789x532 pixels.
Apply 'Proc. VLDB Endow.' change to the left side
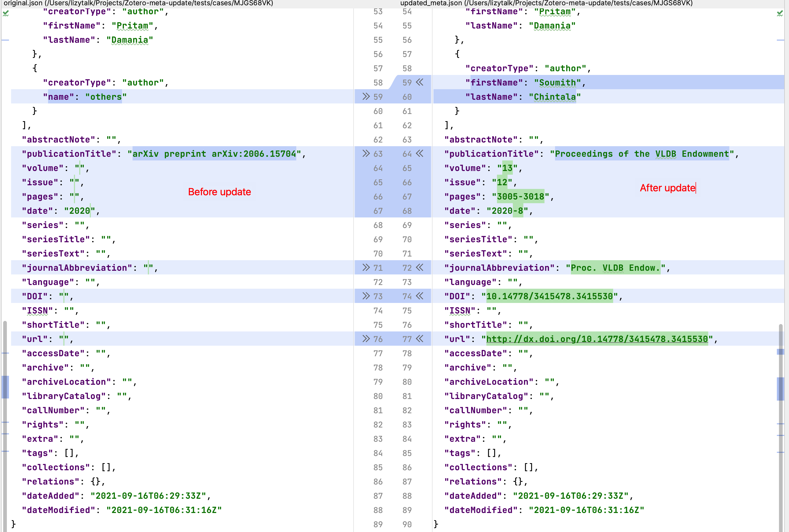click(x=420, y=268)
